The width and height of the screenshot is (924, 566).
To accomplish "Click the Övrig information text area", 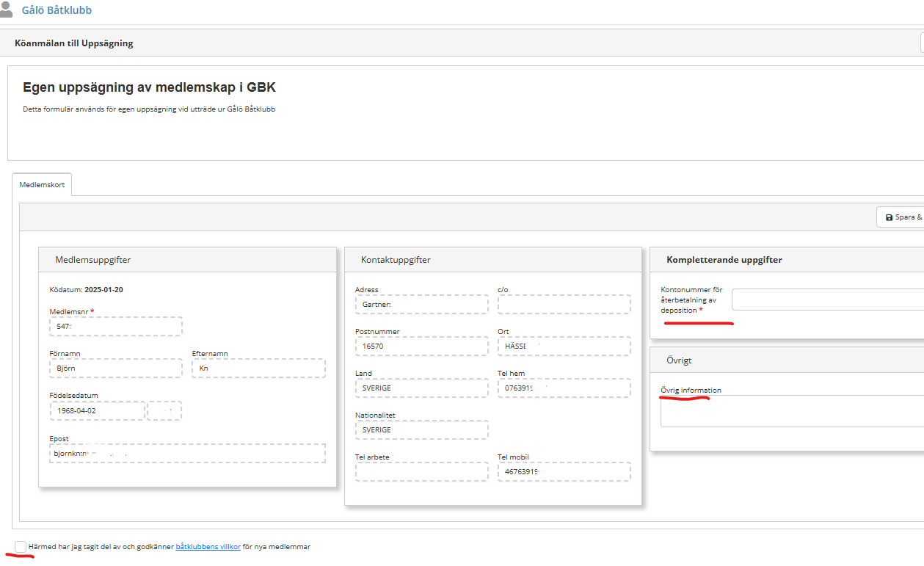I will 792,411.
